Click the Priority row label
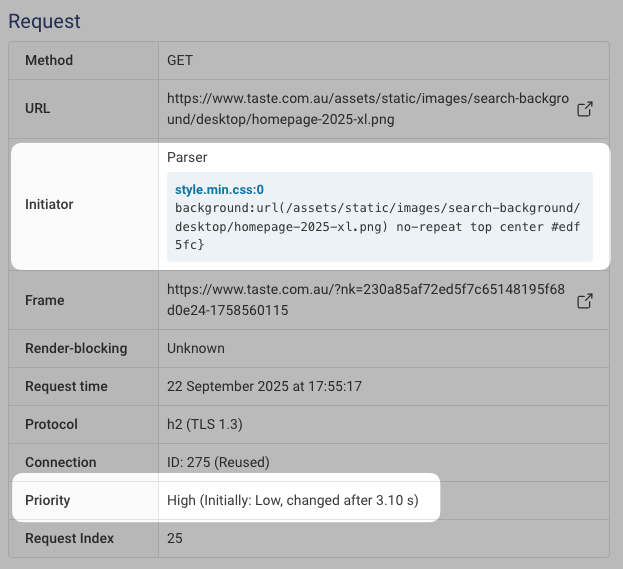The image size is (623, 569). click(47, 500)
